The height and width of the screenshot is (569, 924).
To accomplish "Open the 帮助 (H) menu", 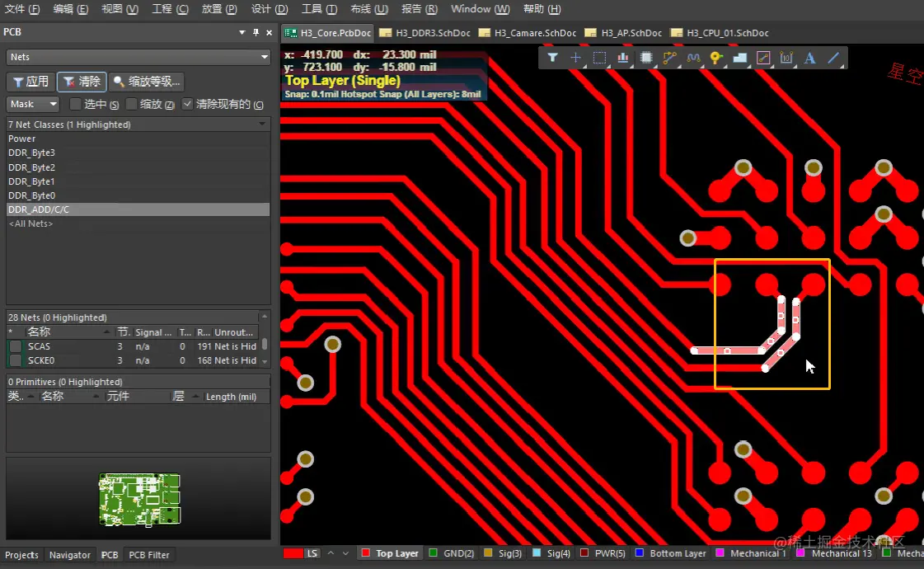I will tap(542, 9).
